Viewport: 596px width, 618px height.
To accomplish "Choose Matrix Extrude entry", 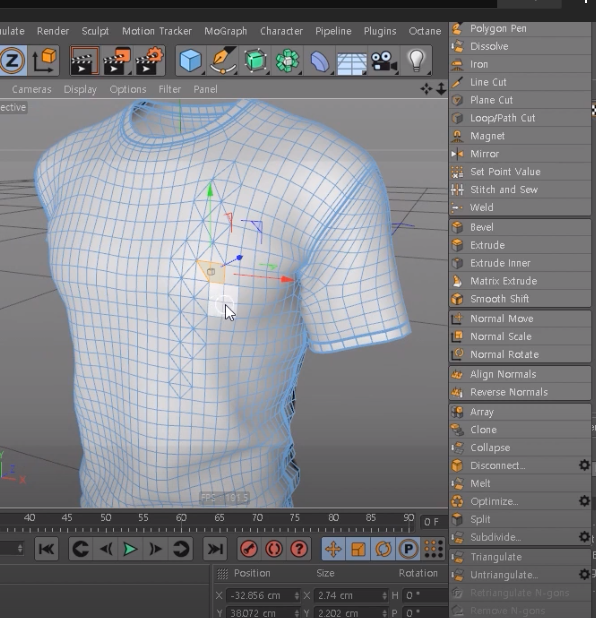I will coord(520,281).
